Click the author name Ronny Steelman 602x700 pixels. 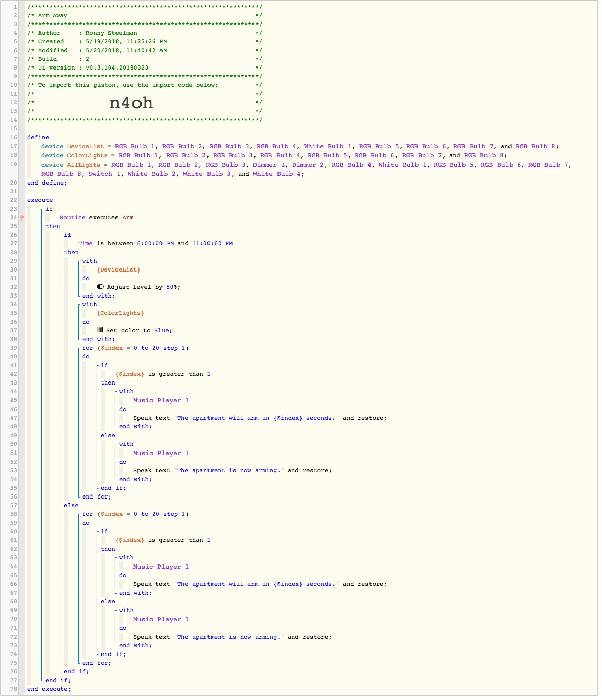tap(111, 33)
